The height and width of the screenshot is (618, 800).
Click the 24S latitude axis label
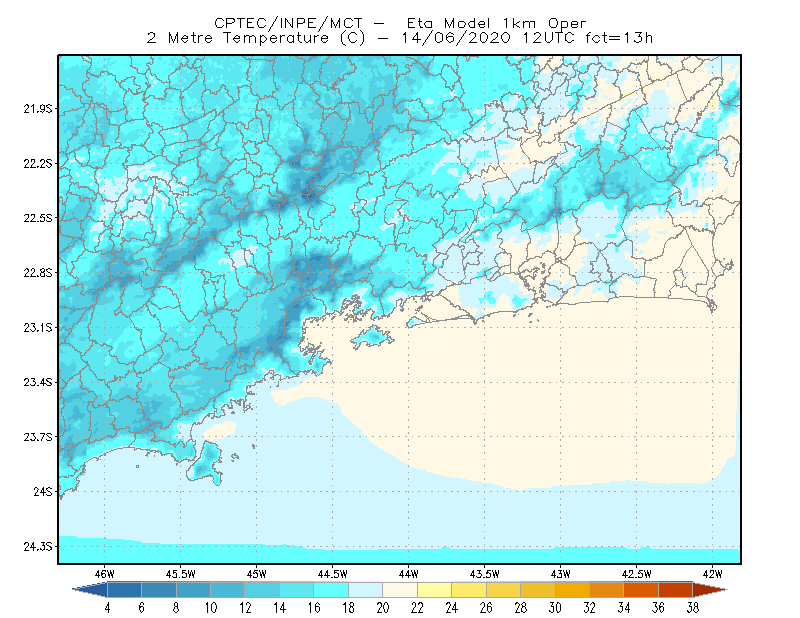point(43,492)
